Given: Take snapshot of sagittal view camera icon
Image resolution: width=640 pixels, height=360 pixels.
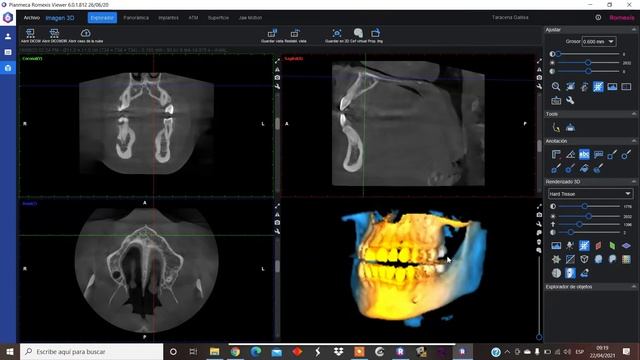Looking at the screenshot, I should (x=539, y=78).
